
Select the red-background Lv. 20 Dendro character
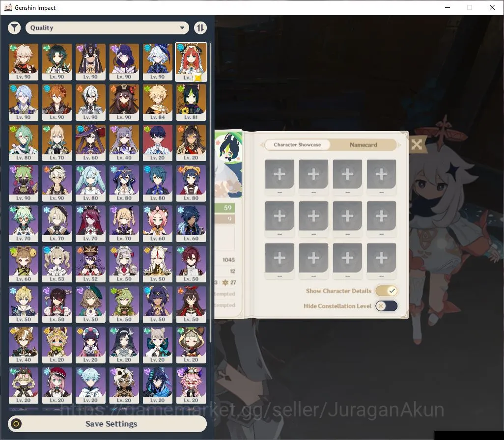pos(158,143)
